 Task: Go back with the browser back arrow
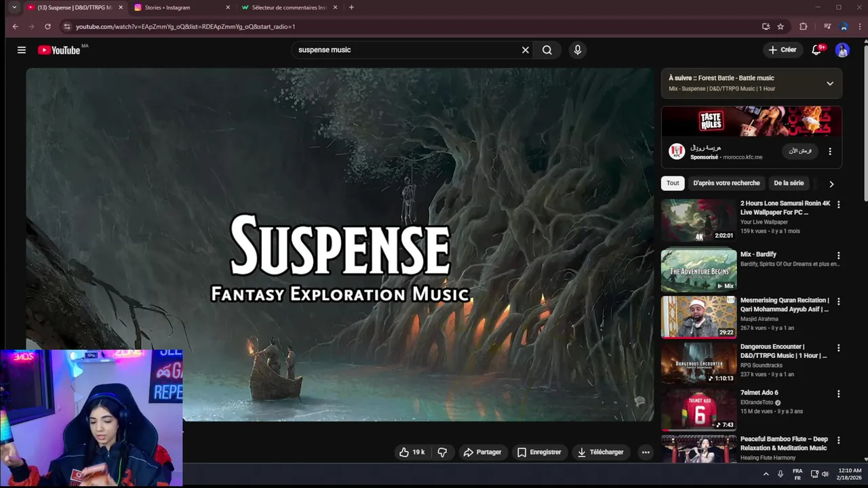[x=15, y=26]
